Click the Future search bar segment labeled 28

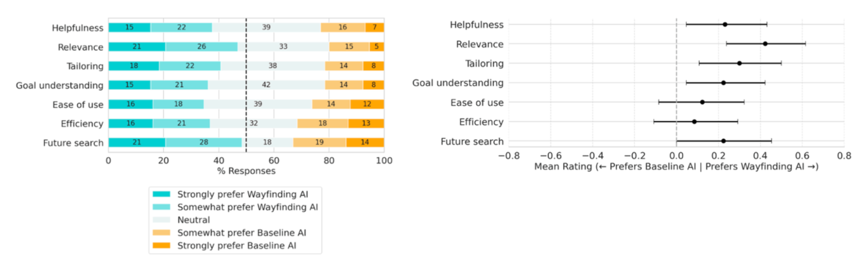pos(203,142)
